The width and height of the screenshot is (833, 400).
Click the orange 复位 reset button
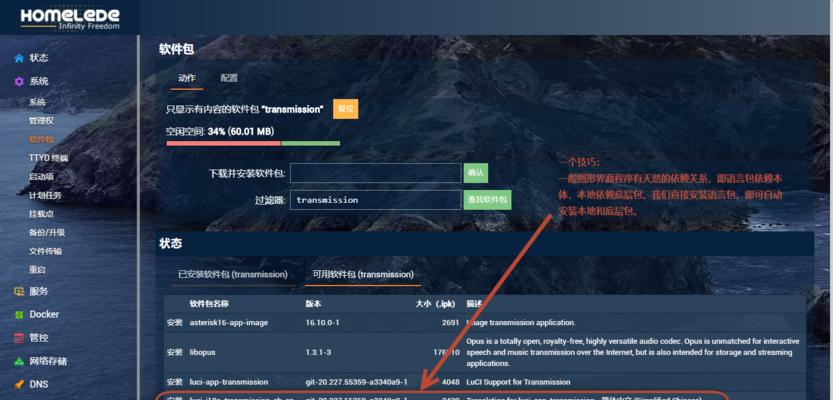point(346,109)
